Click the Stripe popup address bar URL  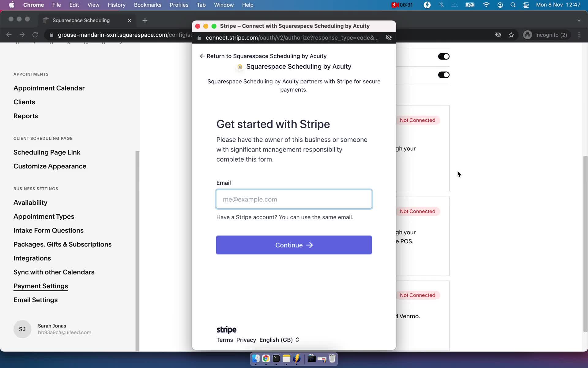click(x=292, y=38)
